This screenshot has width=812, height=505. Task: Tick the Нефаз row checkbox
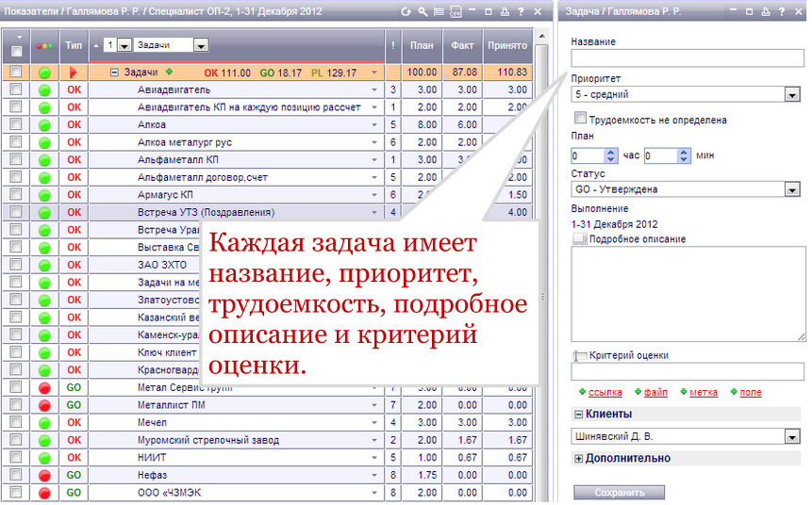(16, 475)
